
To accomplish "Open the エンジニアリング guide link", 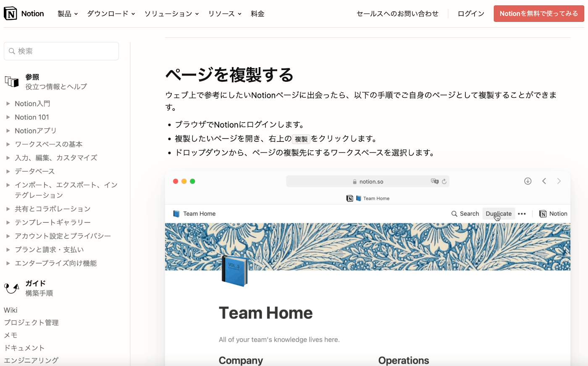I will pyautogui.click(x=31, y=361).
